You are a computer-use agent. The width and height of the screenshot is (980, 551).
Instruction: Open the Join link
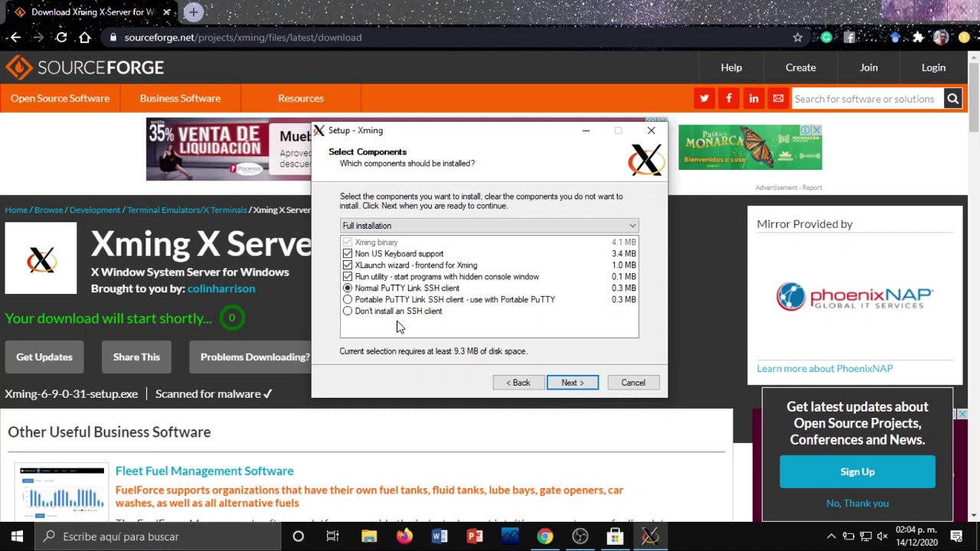[x=868, y=67]
